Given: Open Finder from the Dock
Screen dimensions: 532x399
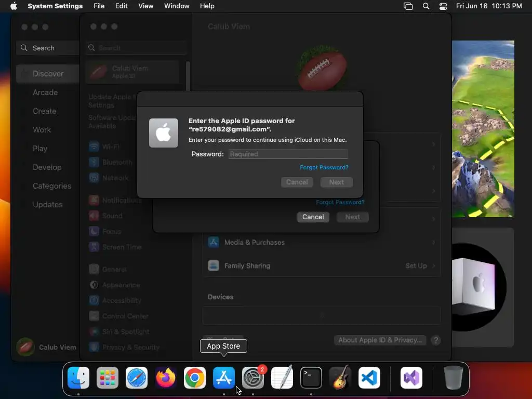Looking at the screenshot, I should coord(78,378).
